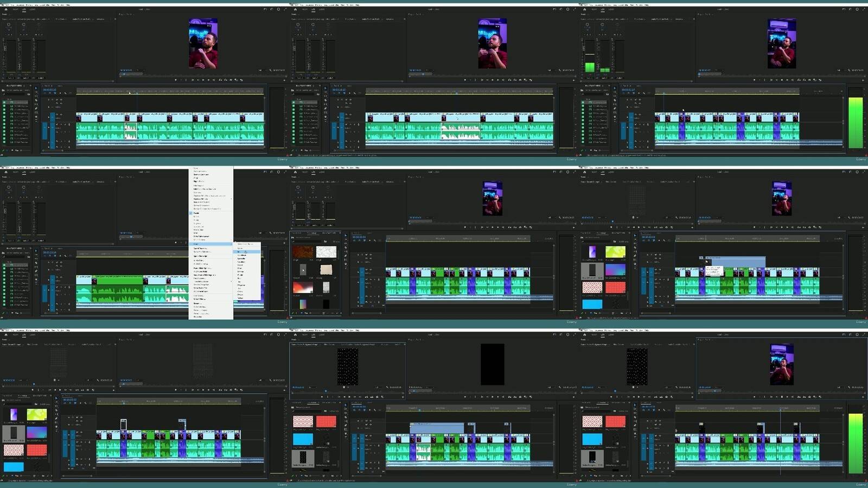Select brown texture thumbnail in center frame
Image resolution: width=868 pixels, height=488 pixels.
(303, 252)
